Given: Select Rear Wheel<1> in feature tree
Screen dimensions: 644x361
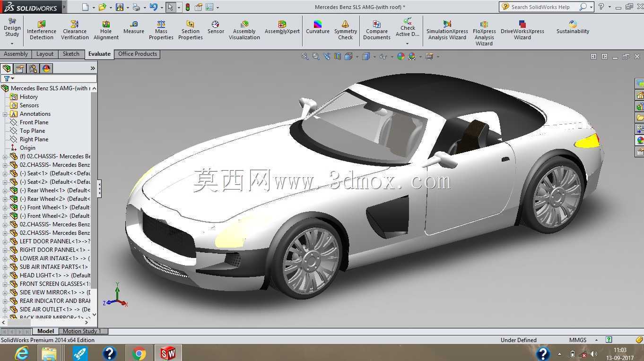Looking at the screenshot, I should pos(54,190).
